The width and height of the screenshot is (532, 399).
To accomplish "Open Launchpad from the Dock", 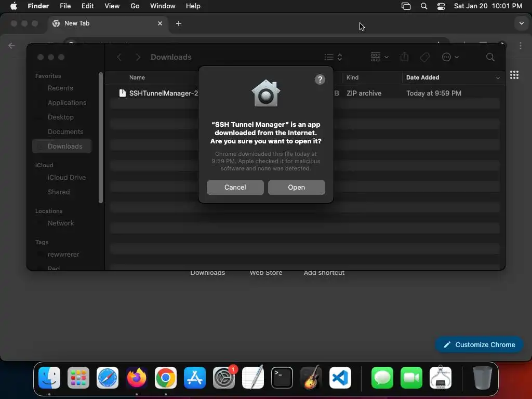I will [x=78, y=378].
